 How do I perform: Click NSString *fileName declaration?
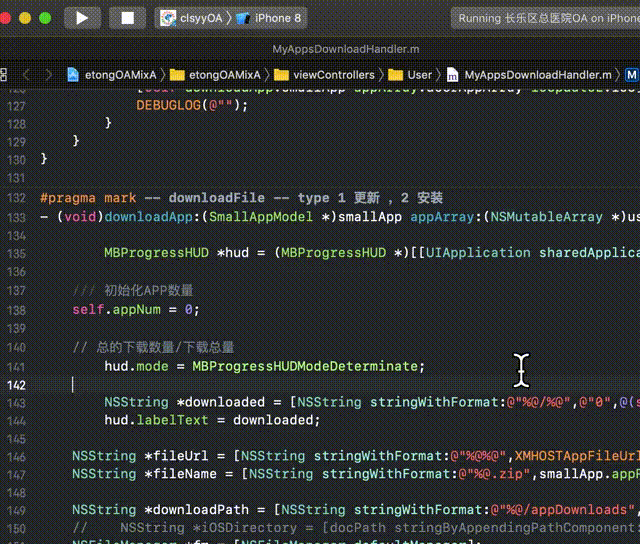[x=144, y=473]
